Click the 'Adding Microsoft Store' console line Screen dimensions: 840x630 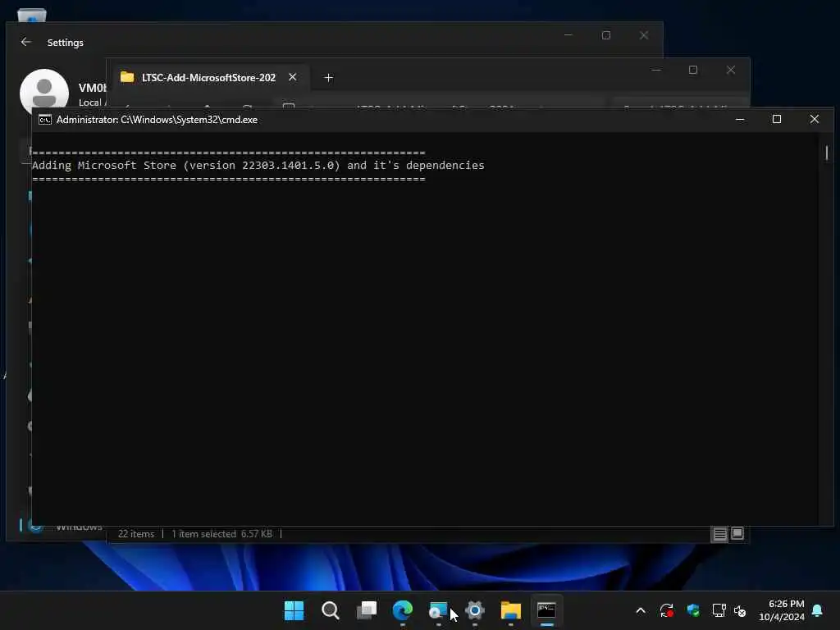pos(258,165)
